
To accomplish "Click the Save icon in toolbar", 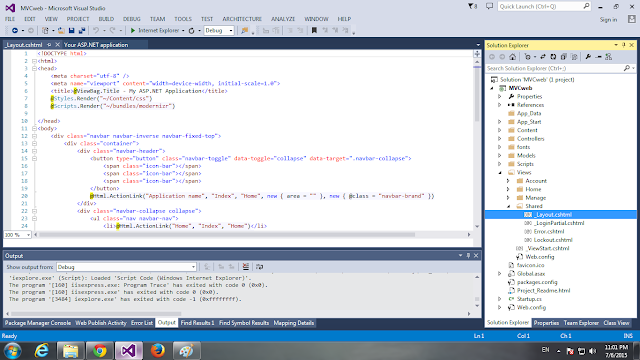I will [71, 31].
